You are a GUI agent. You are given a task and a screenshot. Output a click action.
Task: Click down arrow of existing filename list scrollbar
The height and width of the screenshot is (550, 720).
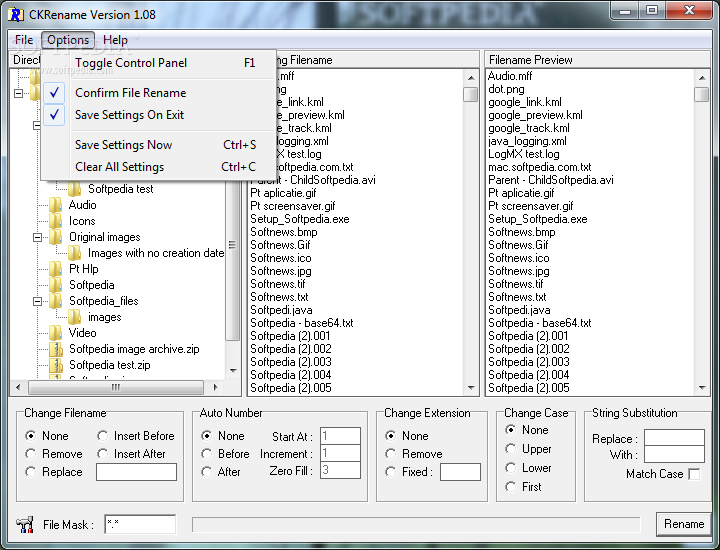click(x=471, y=388)
